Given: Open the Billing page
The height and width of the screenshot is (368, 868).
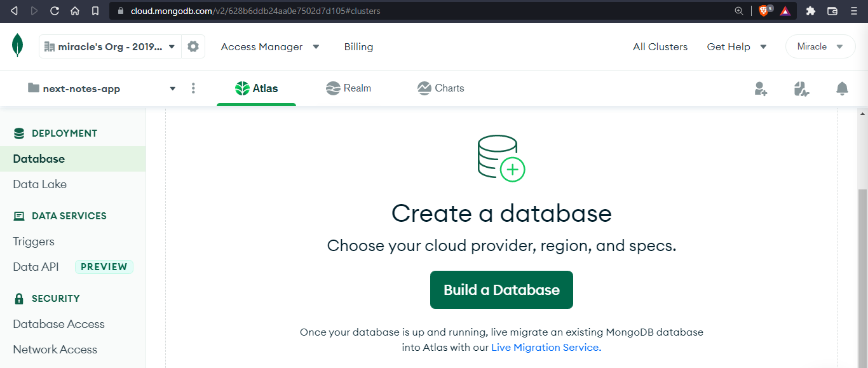Looking at the screenshot, I should 358,46.
